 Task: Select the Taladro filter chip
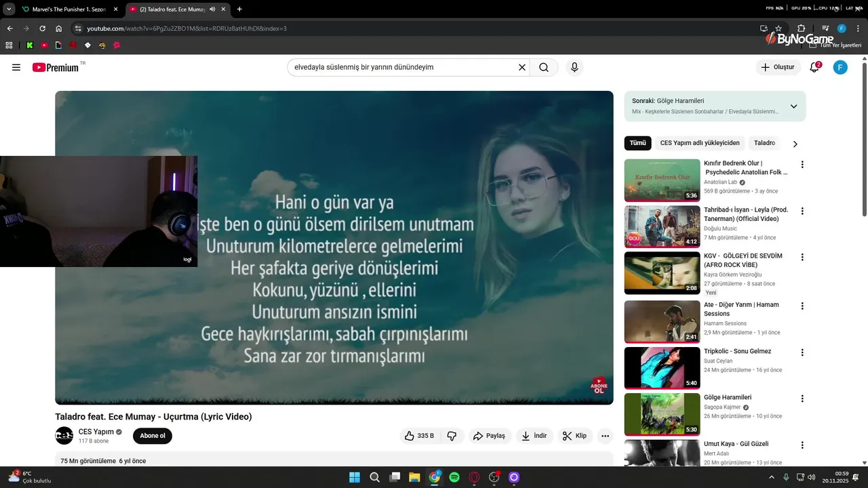pyautogui.click(x=764, y=143)
